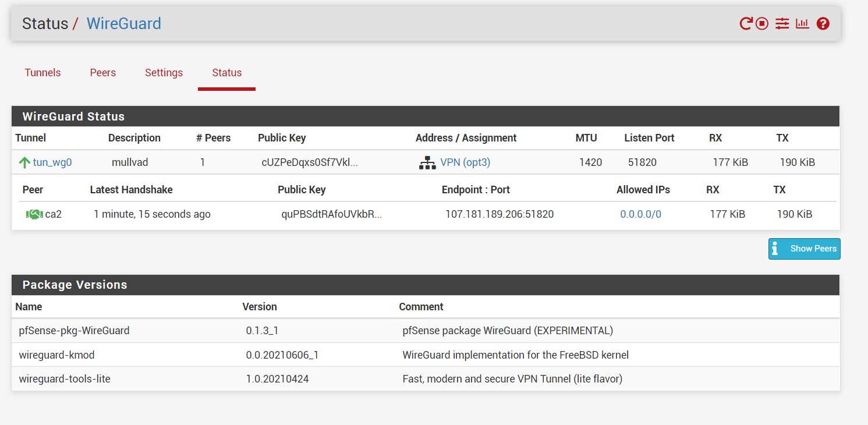Viewport: 868px width, 425px height.
Task: Open the status graph chart icon
Action: pos(802,24)
